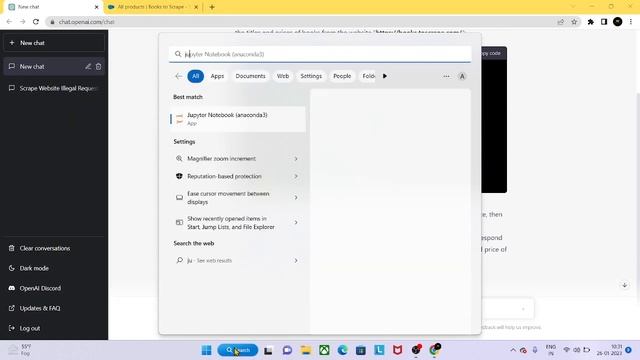Open a new browser tab

(x=212, y=7)
